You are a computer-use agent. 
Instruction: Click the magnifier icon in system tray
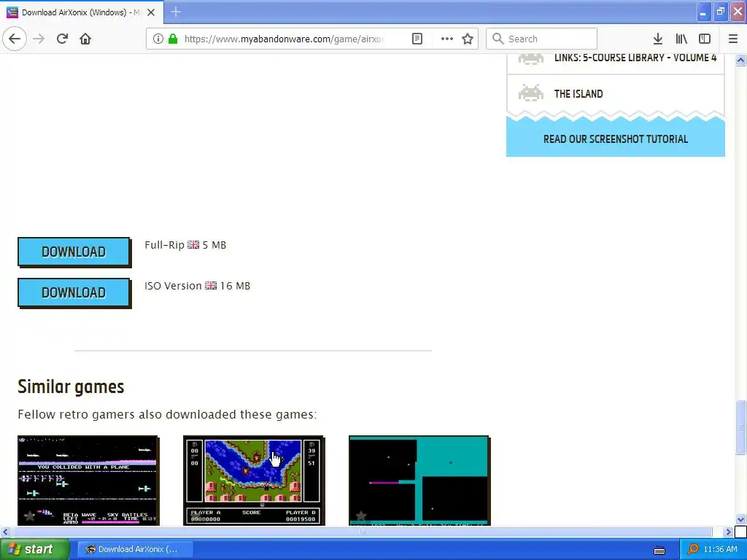pos(693,550)
